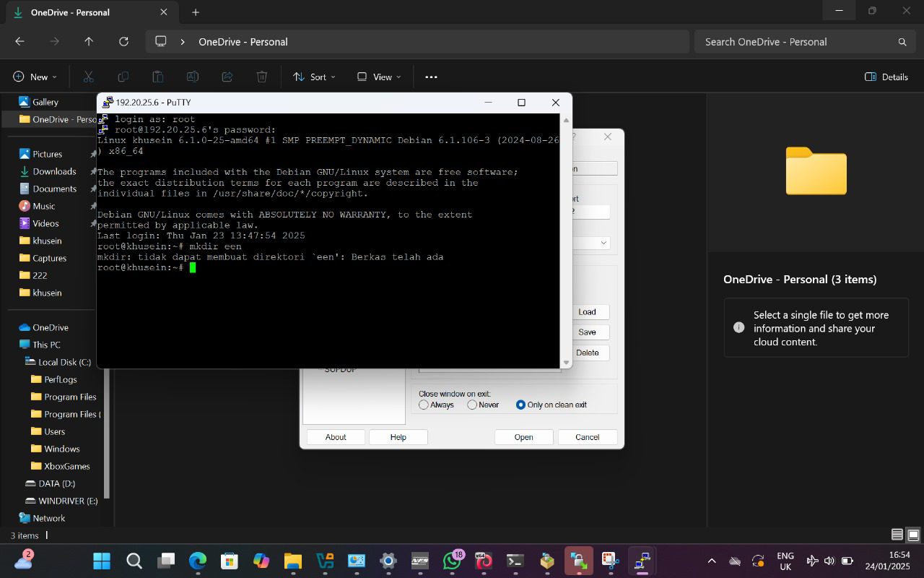Image resolution: width=924 pixels, height=578 pixels.
Task: Click the PuTTY terminal vertical scrollbar
Action: pyautogui.click(x=566, y=238)
